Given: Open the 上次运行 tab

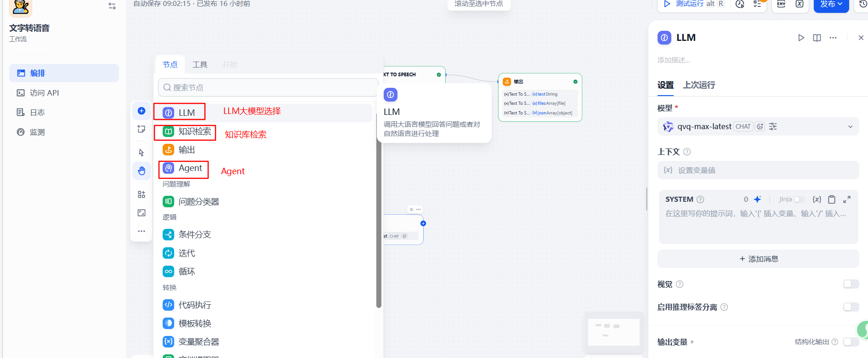Looking at the screenshot, I should coord(699,85).
